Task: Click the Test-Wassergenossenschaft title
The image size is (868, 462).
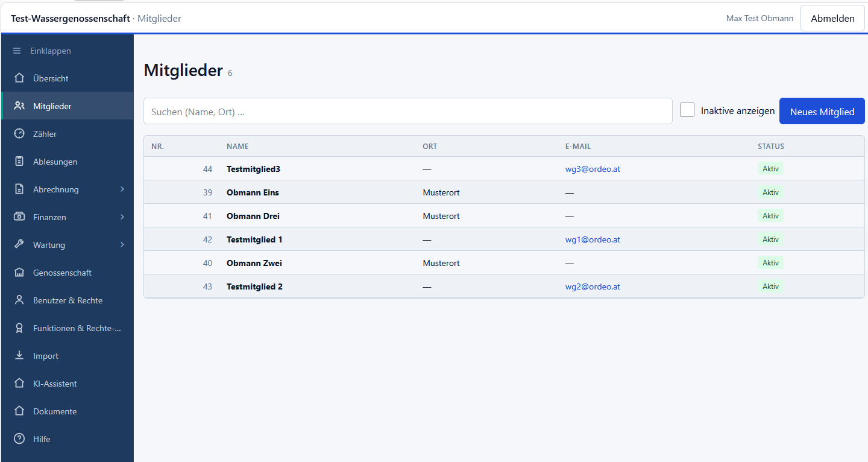Action: pos(71,18)
